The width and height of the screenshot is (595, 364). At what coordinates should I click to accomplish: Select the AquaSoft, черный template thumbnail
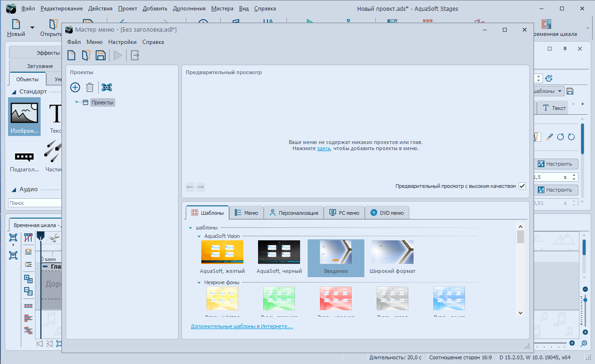pos(279,257)
